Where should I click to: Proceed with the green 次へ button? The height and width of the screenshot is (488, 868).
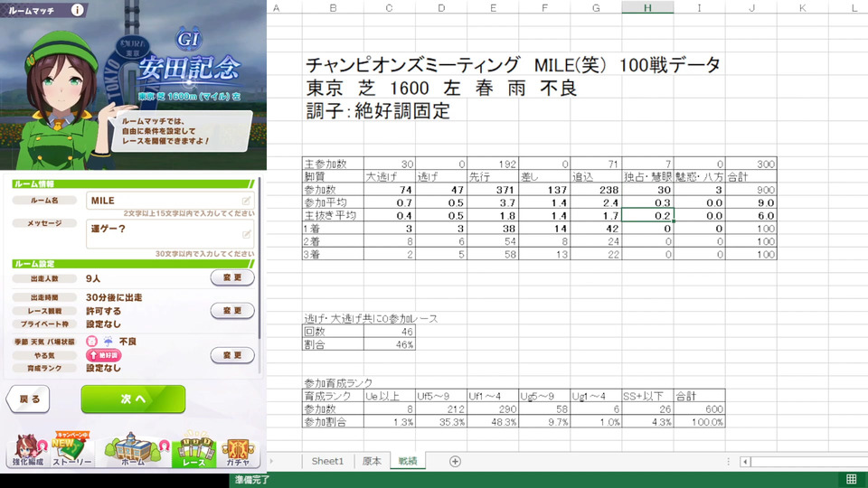point(133,399)
